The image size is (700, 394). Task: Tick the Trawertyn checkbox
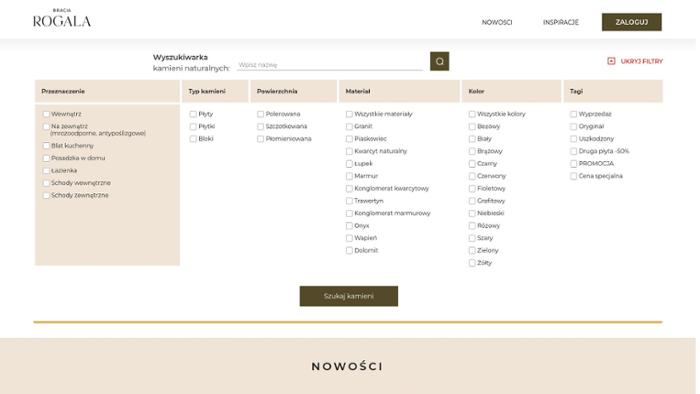pos(349,201)
